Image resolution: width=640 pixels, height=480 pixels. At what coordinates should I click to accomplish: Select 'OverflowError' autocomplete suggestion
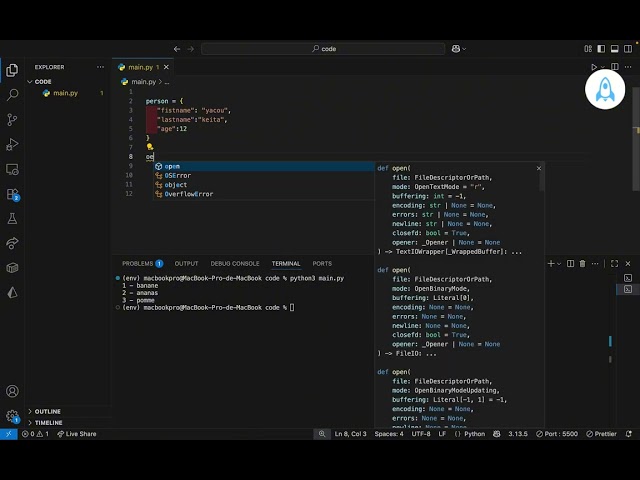[264, 194]
